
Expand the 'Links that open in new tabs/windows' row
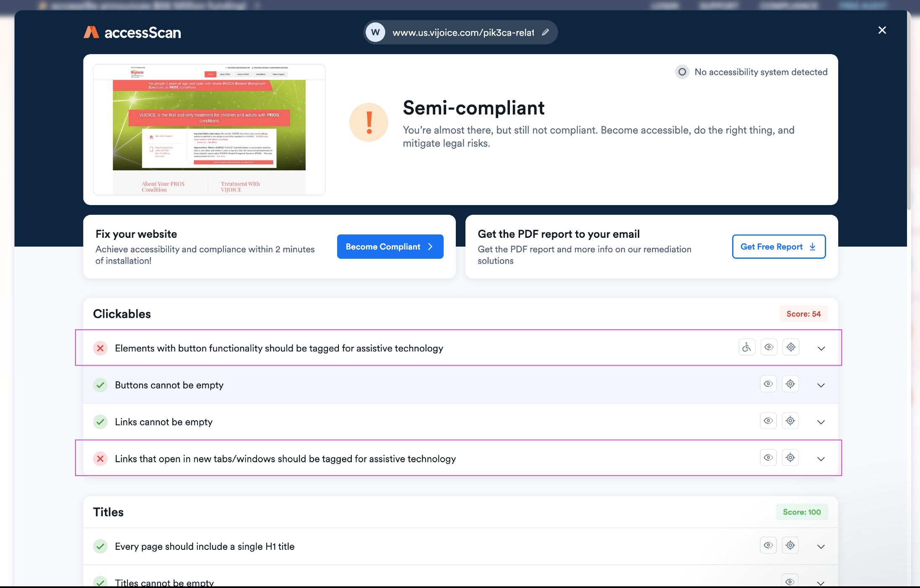coord(821,459)
